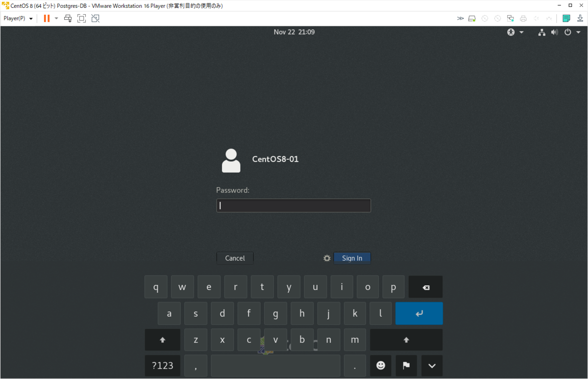Viewport: 588px width, 379px height.
Task: Tap the p key on on-screen keyboard
Action: [393, 287]
